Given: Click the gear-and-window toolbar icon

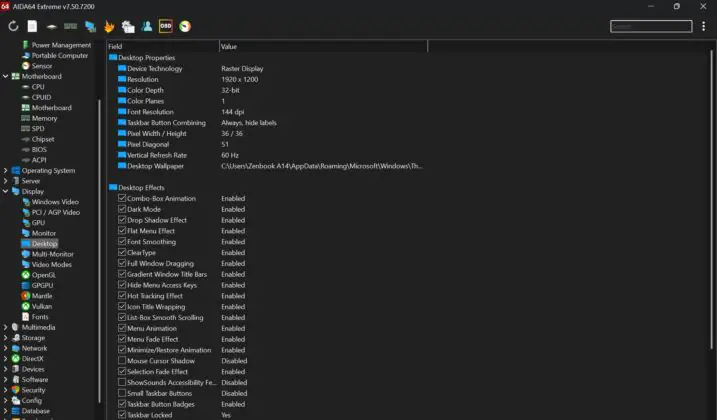Looking at the screenshot, I should point(128,27).
